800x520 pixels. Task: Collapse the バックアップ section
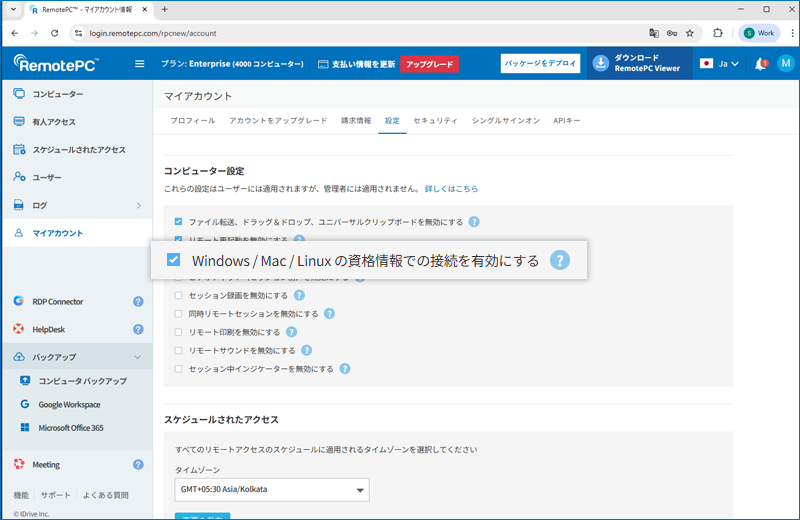pyautogui.click(x=138, y=357)
